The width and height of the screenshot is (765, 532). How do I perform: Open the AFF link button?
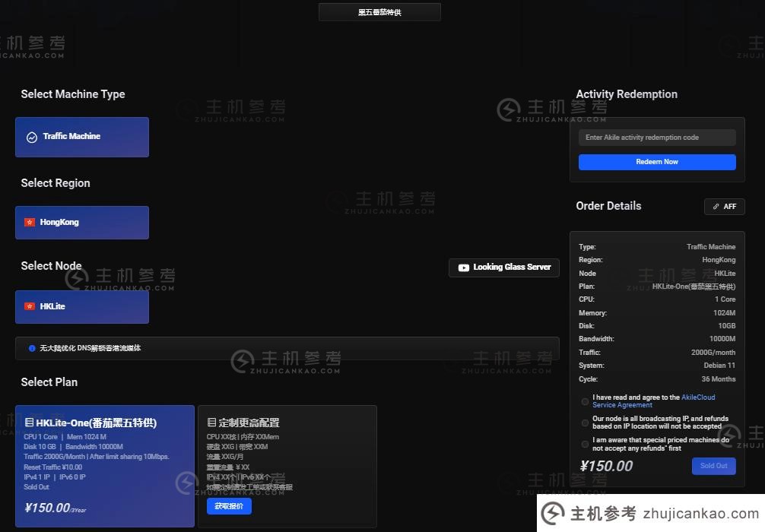tap(725, 207)
